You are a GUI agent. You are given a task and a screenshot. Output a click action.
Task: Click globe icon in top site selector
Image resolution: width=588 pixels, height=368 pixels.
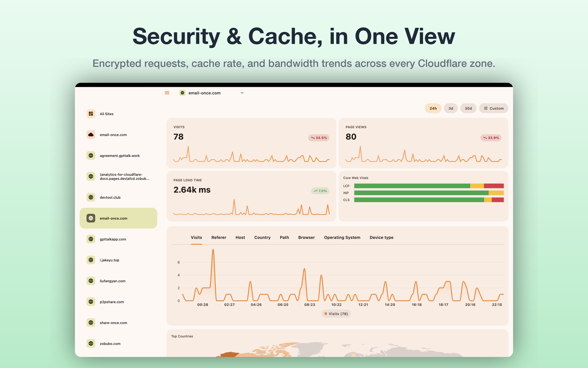(183, 93)
